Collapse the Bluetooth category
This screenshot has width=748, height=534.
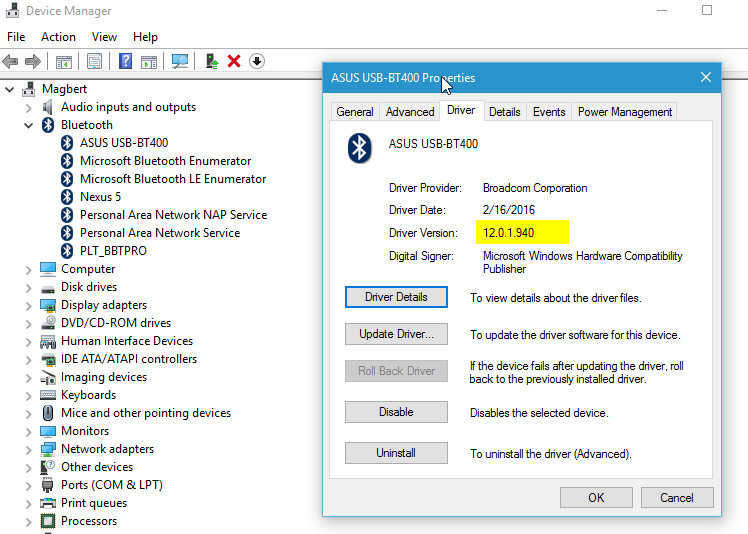tap(29, 126)
